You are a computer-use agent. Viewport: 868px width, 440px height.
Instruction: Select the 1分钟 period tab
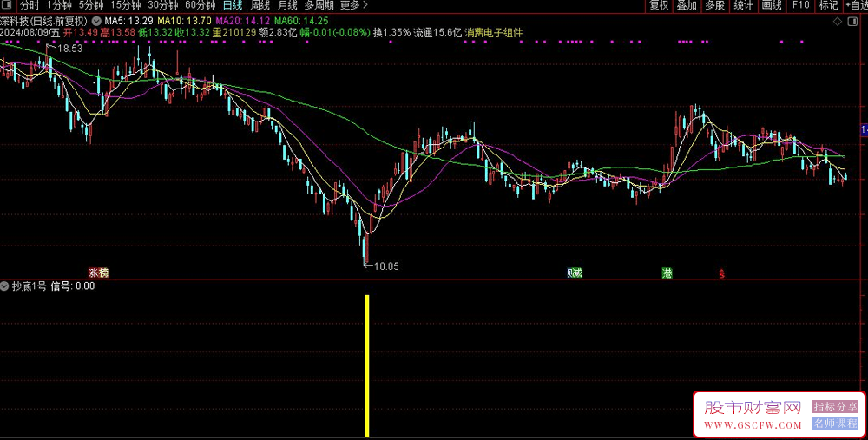[59, 5]
